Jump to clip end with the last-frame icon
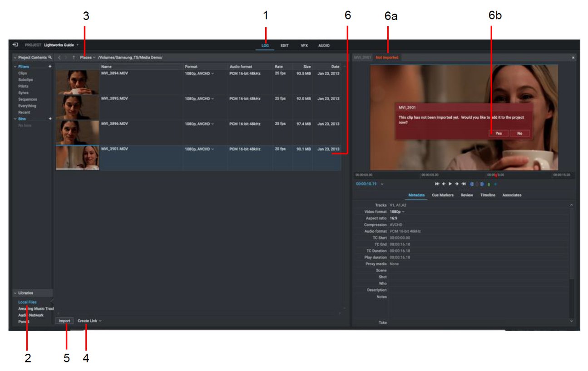Viewport: 588px width, 371px height. coord(463,184)
